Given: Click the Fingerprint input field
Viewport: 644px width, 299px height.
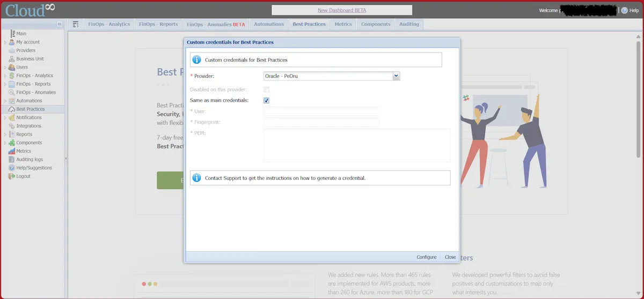Looking at the screenshot, I should [321, 122].
